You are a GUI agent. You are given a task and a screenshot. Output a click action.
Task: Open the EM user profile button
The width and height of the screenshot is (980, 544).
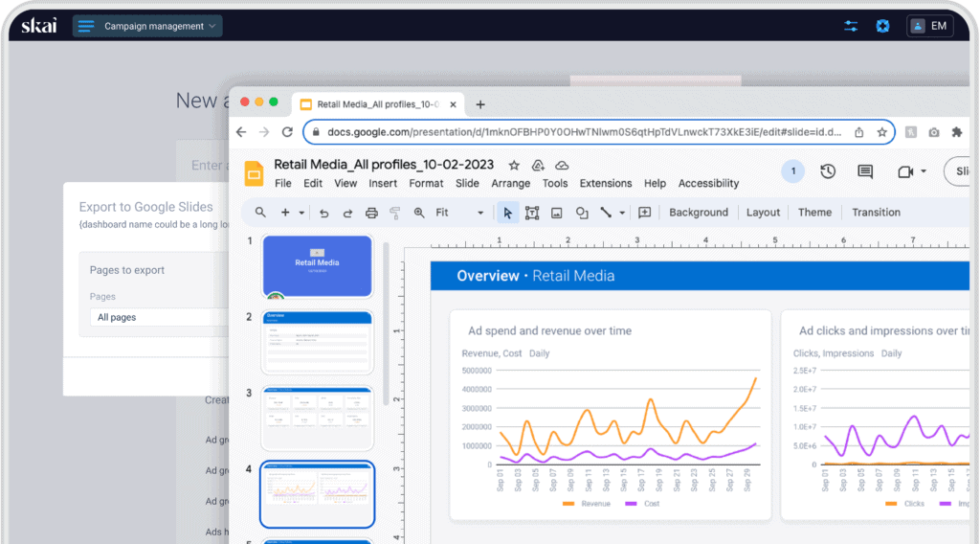[x=929, y=26]
